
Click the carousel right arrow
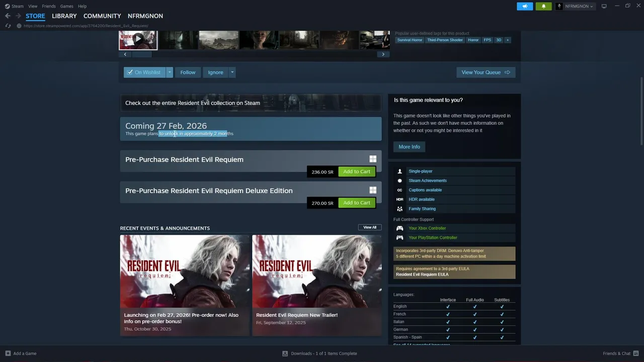pyautogui.click(x=383, y=54)
